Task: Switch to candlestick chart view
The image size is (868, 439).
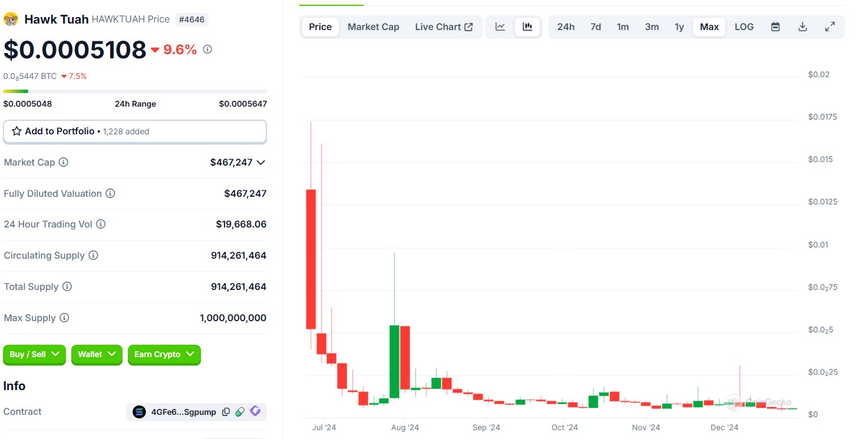Action: [527, 27]
